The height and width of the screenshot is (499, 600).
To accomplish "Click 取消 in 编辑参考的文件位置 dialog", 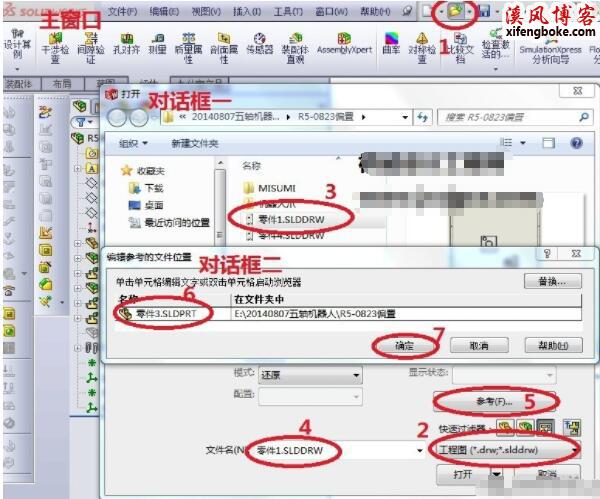I will pos(479,346).
